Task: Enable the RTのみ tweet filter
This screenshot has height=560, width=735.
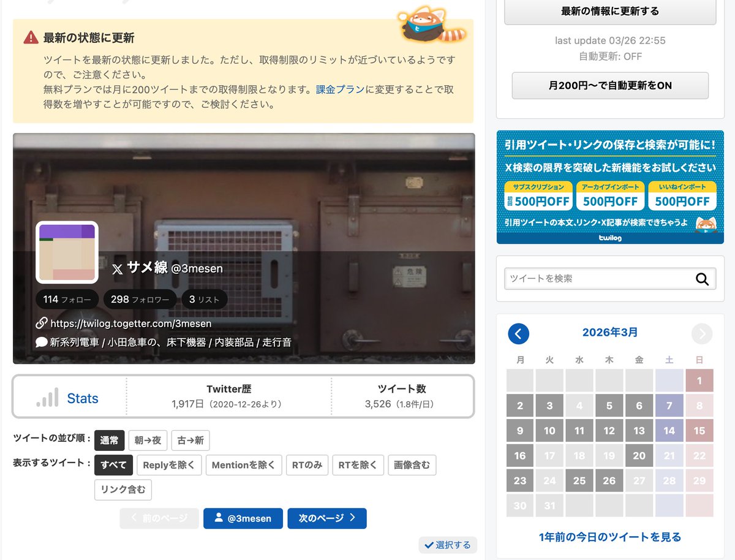Action: pyautogui.click(x=307, y=465)
